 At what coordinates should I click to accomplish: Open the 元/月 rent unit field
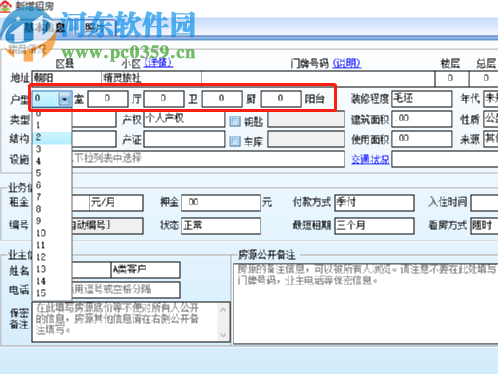[x=116, y=203]
